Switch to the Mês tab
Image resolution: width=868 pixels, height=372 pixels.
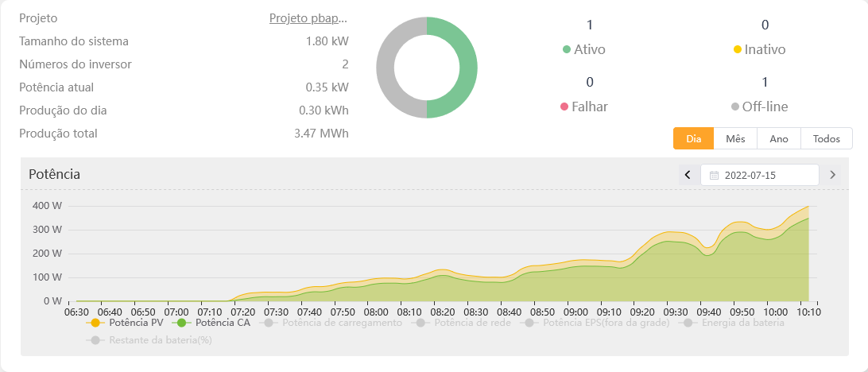pos(735,138)
